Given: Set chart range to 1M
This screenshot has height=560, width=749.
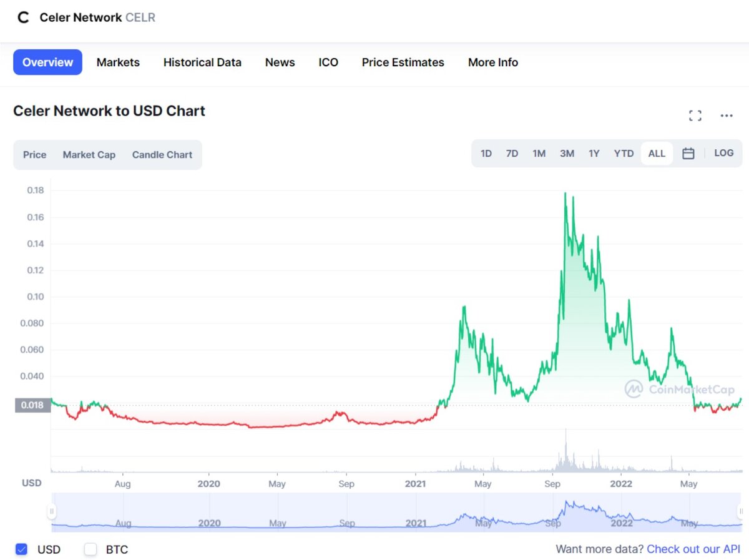Looking at the screenshot, I should click(x=539, y=154).
